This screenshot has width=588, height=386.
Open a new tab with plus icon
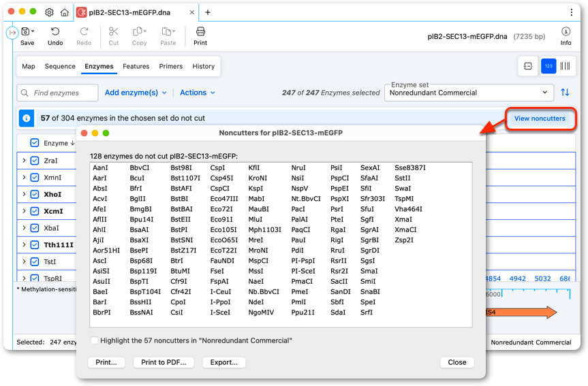coord(207,12)
